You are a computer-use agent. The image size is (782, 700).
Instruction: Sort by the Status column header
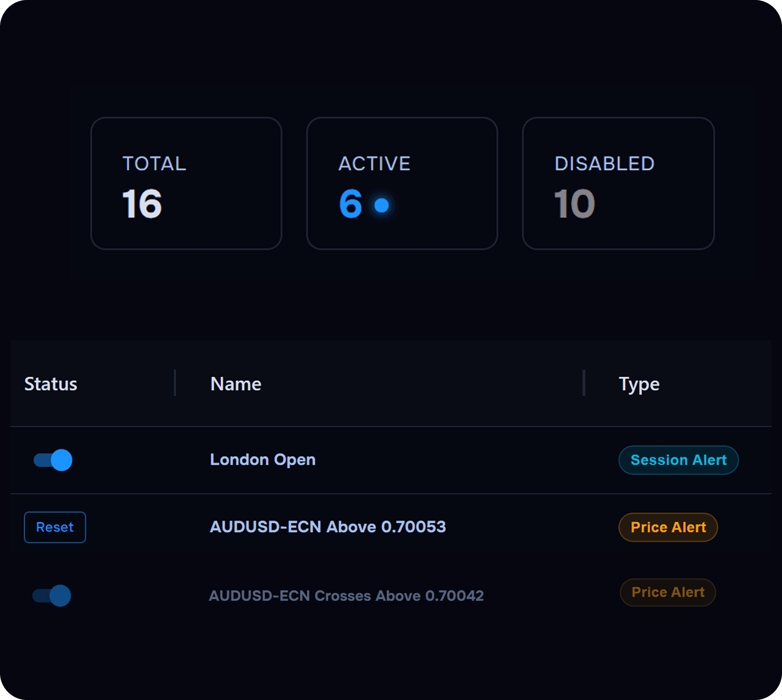(51, 384)
